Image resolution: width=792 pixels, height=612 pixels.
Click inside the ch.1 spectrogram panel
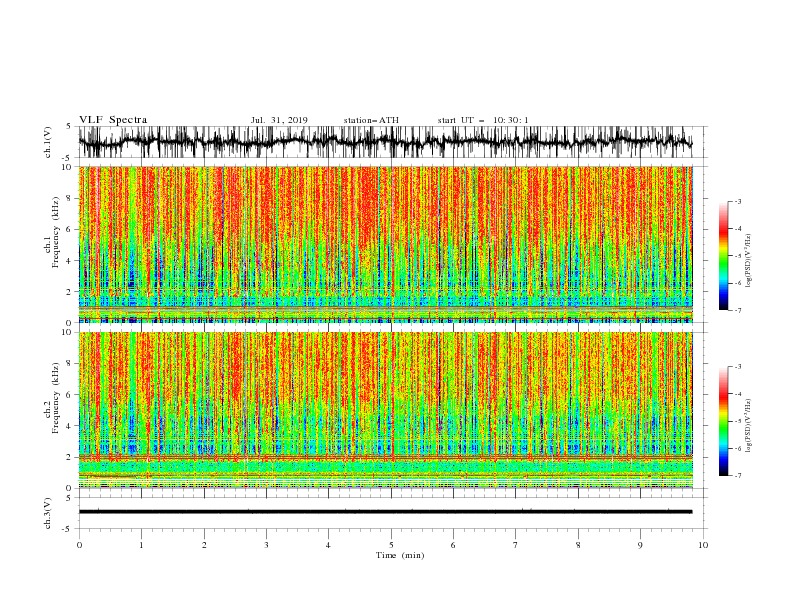[385, 244]
